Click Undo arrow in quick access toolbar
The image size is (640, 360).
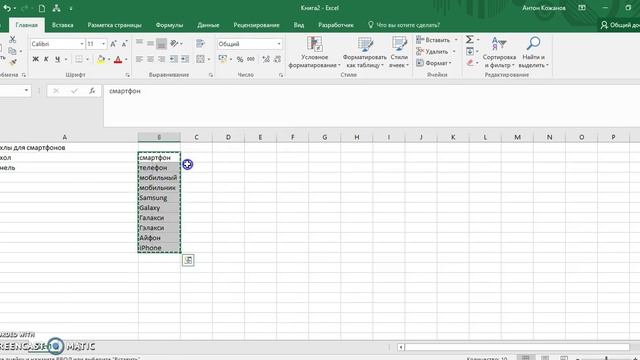coord(7,8)
